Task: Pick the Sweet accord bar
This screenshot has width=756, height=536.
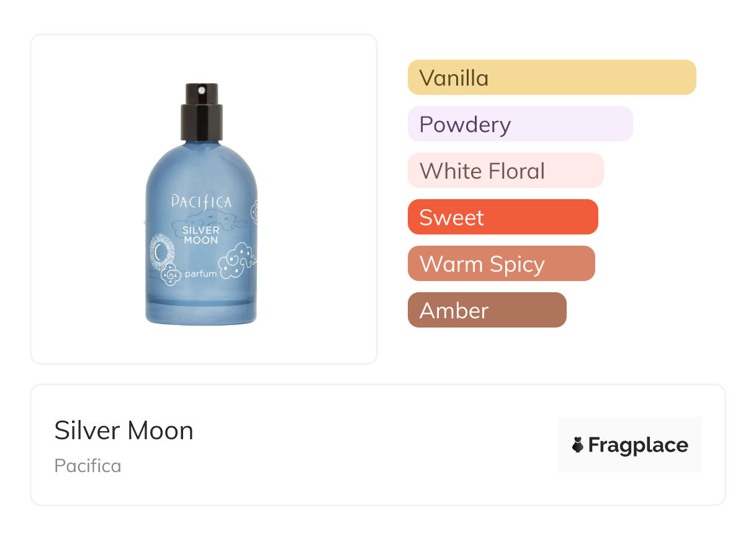Action: pos(502,217)
